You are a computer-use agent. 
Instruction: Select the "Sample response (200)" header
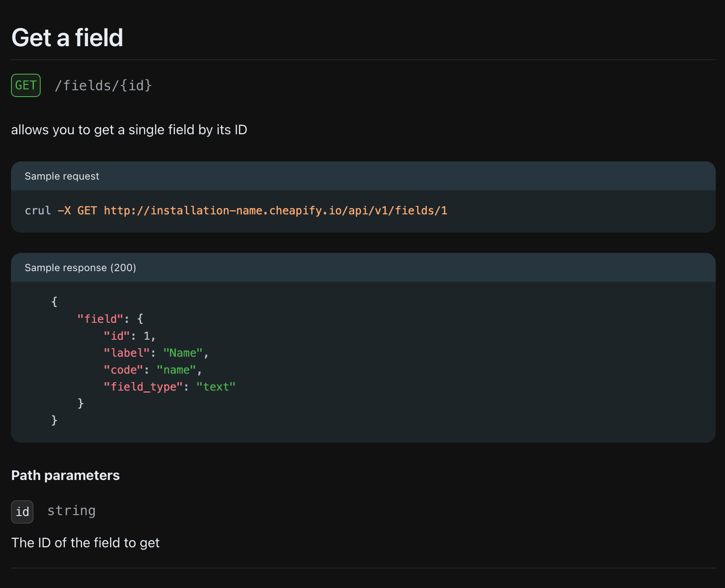[x=80, y=268]
